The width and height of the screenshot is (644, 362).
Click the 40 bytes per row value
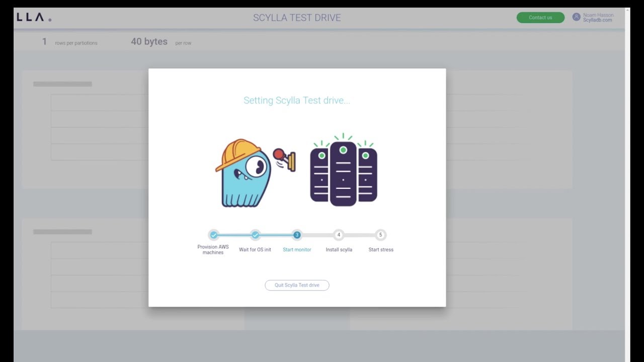click(149, 42)
